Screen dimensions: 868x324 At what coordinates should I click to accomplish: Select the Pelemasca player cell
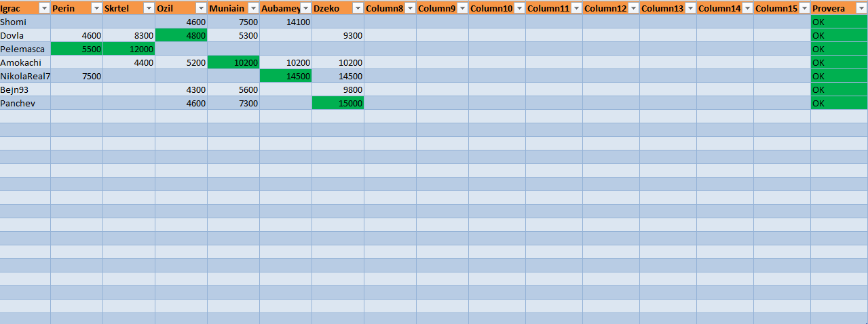[x=25, y=49]
